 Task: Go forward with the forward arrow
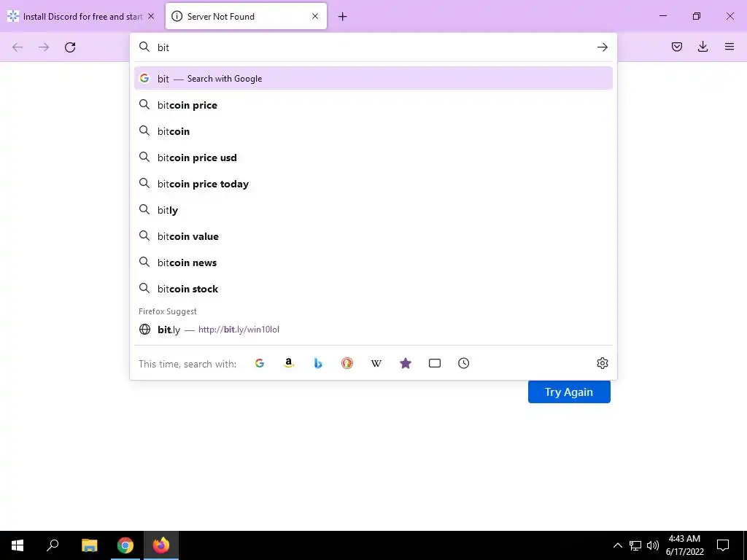(44, 47)
